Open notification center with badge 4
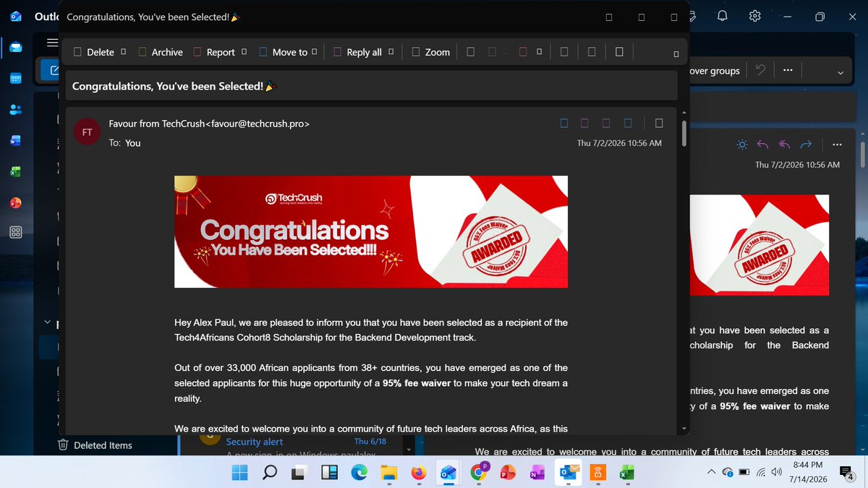Screen dimensions: 868x488 point(846,473)
